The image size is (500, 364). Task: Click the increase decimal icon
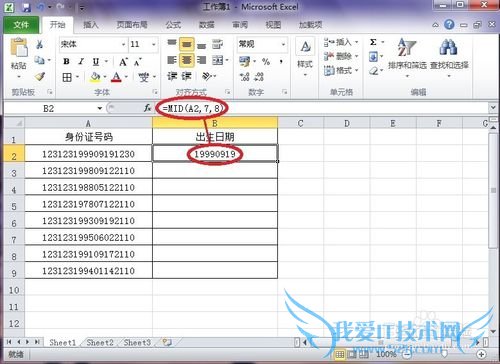244,77
